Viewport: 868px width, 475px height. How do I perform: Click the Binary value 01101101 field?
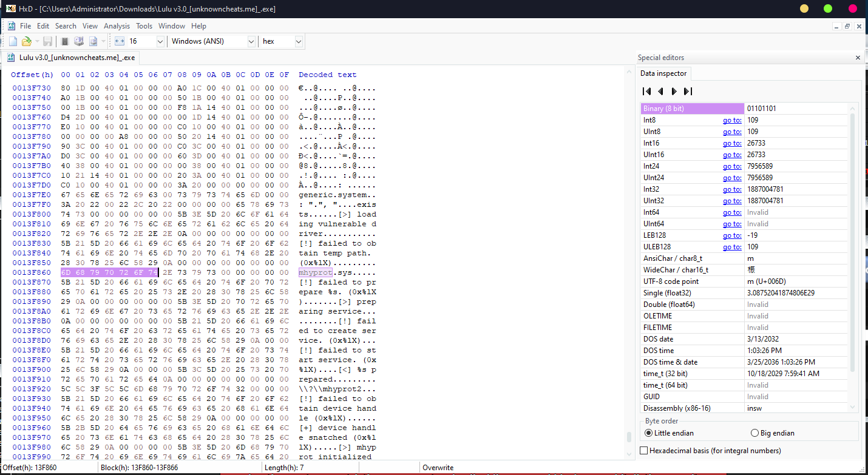(x=796, y=109)
